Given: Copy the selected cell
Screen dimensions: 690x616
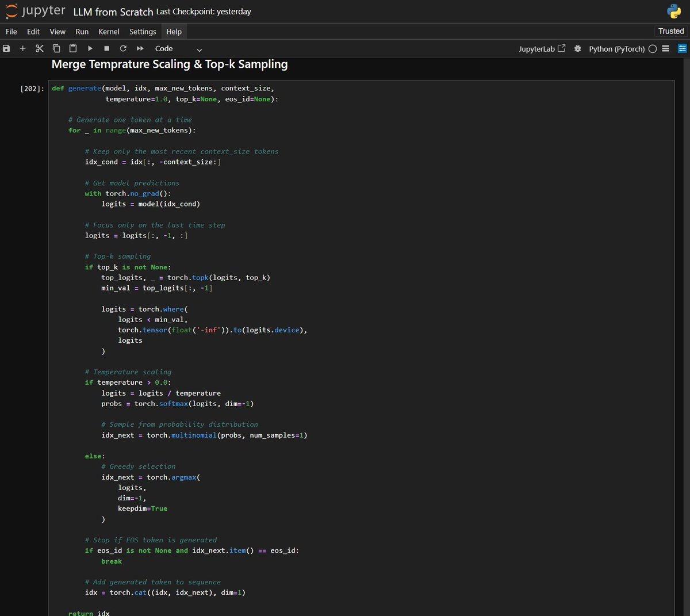Looking at the screenshot, I should pos(56,49).
